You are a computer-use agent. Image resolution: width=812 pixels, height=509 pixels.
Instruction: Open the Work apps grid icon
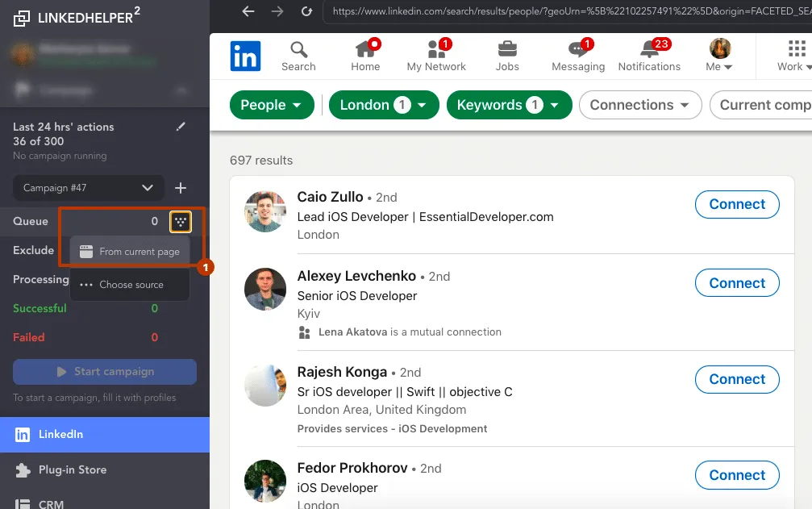[x=797, y=49]
